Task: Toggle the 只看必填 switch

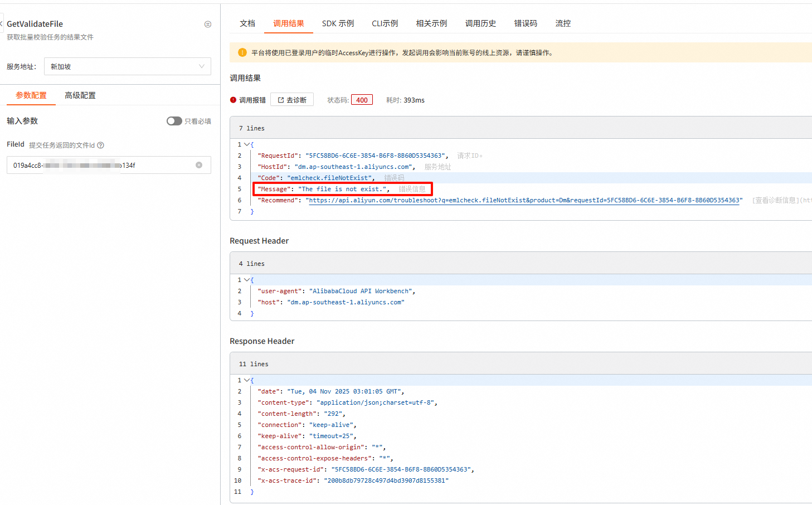Action: point(174,121)
